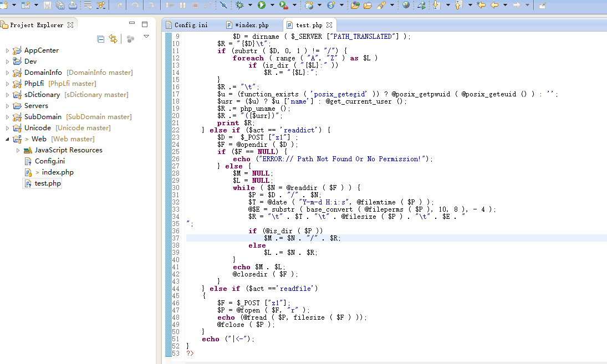Select JavaScript Resources in the tree
607x364 pixels.
(69, 150)
